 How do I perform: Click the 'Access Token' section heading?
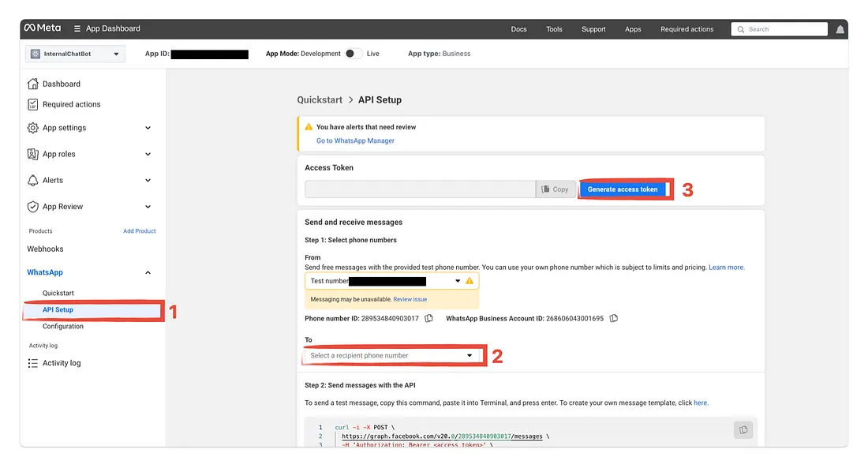[329, 168]
